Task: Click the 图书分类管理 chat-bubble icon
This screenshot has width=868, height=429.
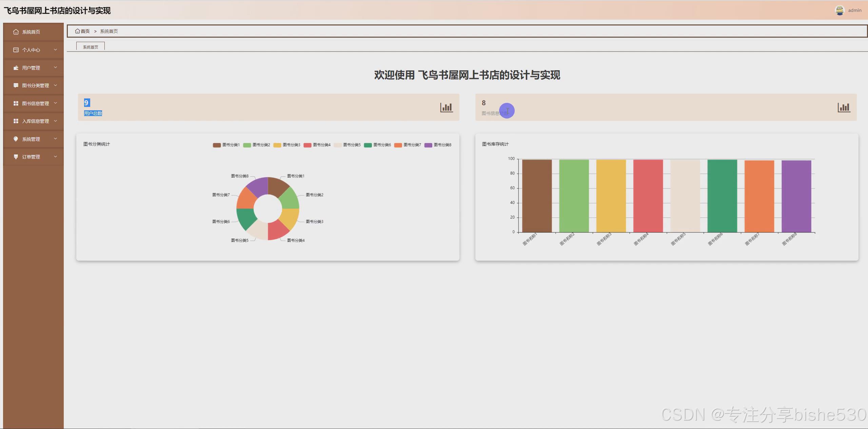Action: 16,86
